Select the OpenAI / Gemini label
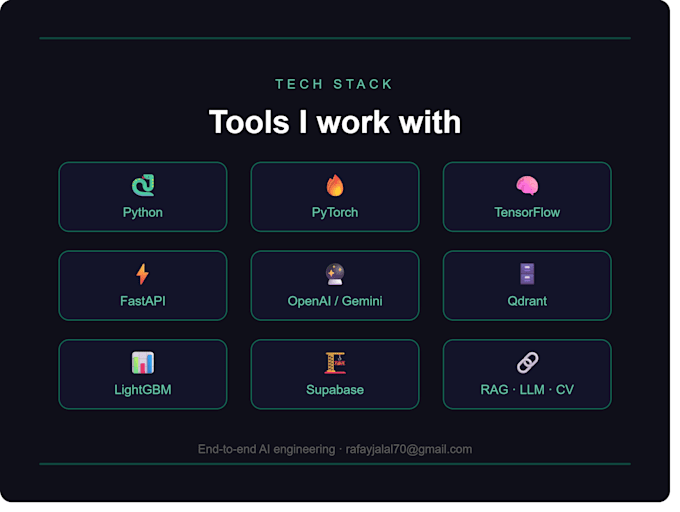The image size is (680, 512). [335, 301]
